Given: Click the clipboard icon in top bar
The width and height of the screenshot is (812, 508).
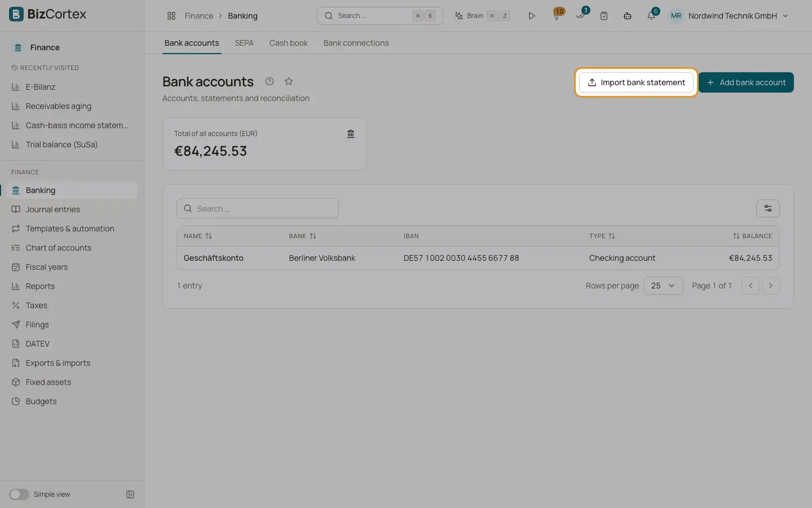Looking at the screenshot, I should 604,16.
